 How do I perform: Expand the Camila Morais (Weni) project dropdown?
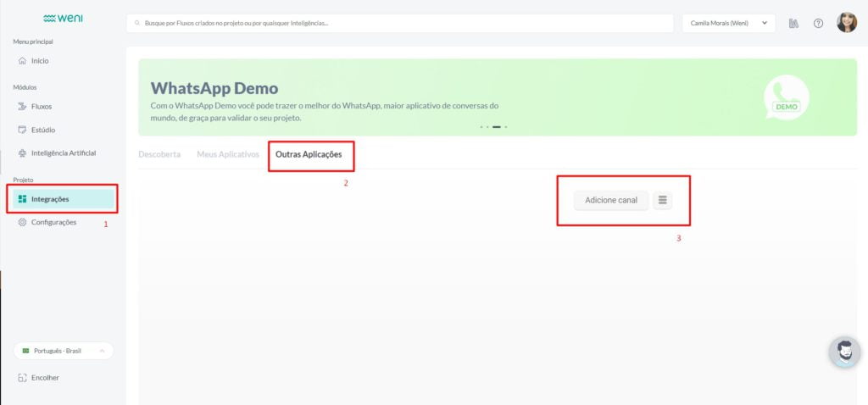(728, 23)
